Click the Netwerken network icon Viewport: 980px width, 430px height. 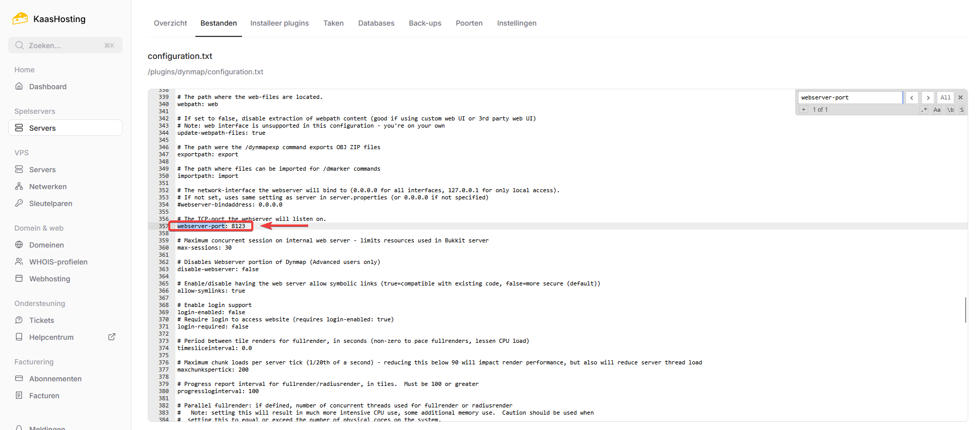19,187
